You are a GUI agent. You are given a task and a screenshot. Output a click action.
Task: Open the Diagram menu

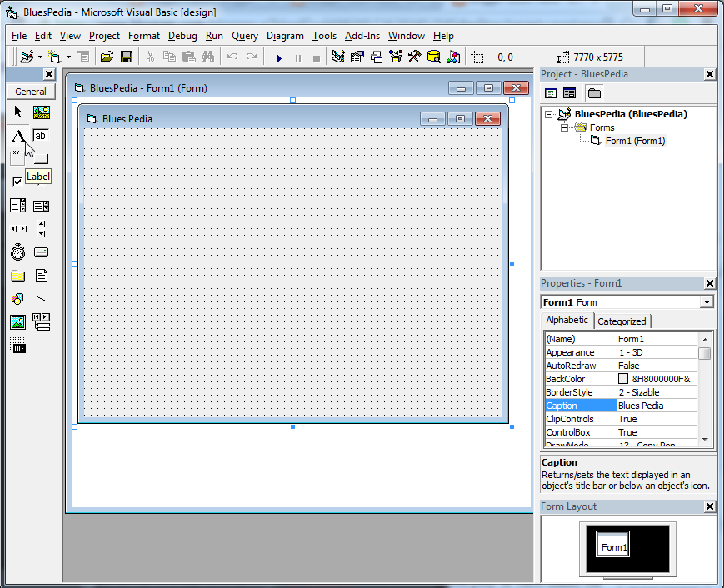(285, 36)
